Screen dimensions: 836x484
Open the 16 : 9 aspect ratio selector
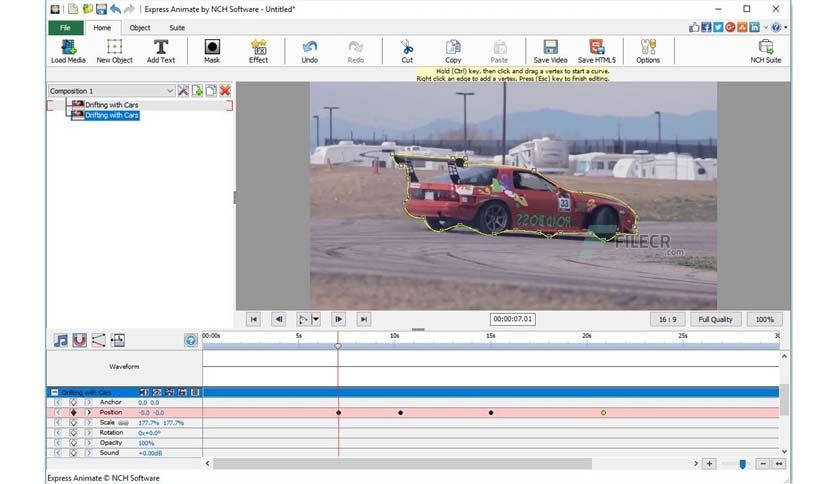click(668, 319)
